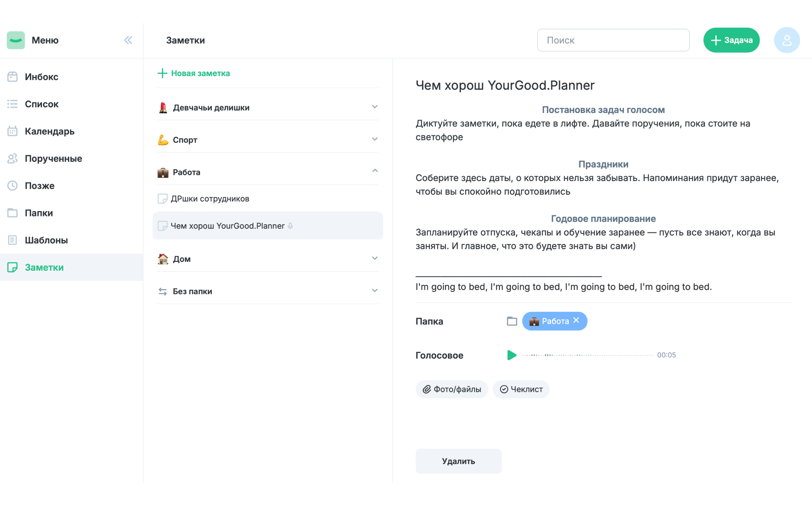Click the Позже clock icon
Image resolution: width=812 pixels, height=506 pixels.
(13, 186)
